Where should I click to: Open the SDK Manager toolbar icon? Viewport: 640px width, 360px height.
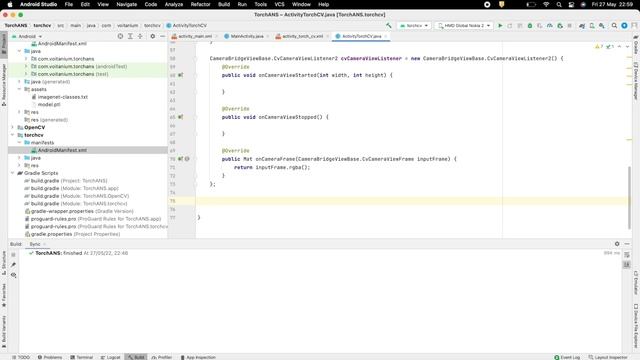[x=602, y=25]
